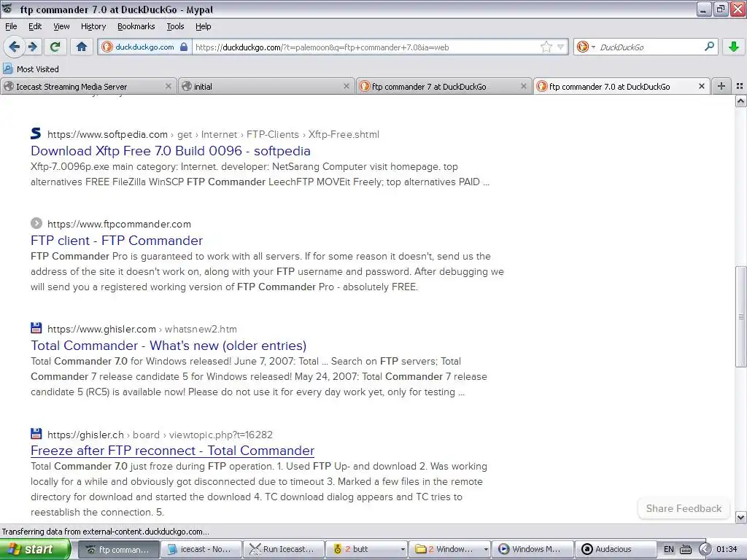This screenshot has height=560, width=747.
Task: Open the butt taskbar group
Action: pos(366,549)
